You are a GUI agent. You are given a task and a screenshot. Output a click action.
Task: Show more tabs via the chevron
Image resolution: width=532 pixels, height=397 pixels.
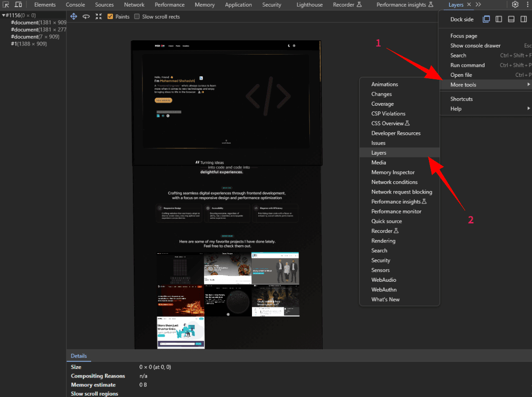(x=478, y=5)
